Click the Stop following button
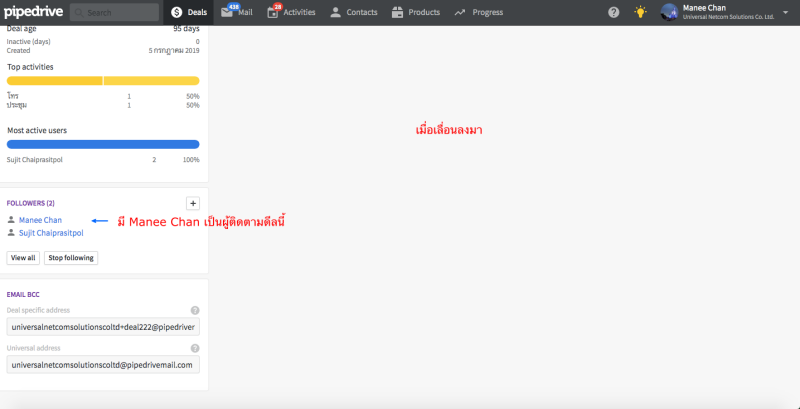Screen dimensions: 800x409 (71, 258)
